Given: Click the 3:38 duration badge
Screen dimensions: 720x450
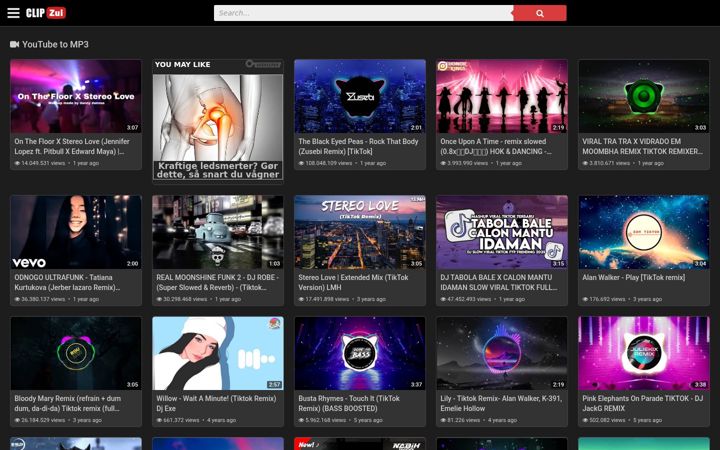Looking at the screenshot, I should point(700,385).
